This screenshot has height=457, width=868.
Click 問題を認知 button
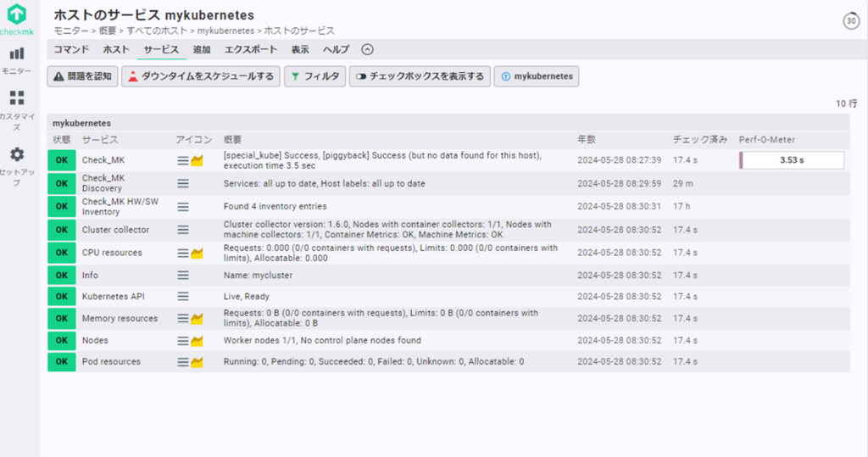[82, 76]
